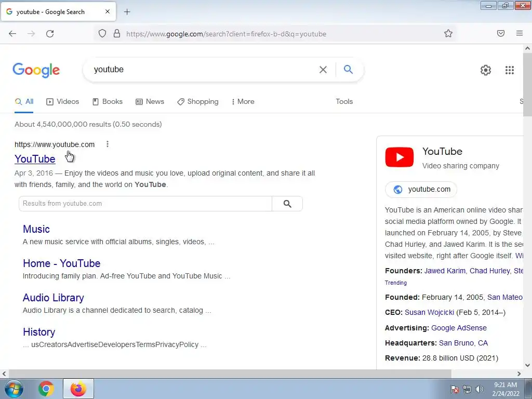Click the Firefox taskbar icon

click(x=78, y=389)
